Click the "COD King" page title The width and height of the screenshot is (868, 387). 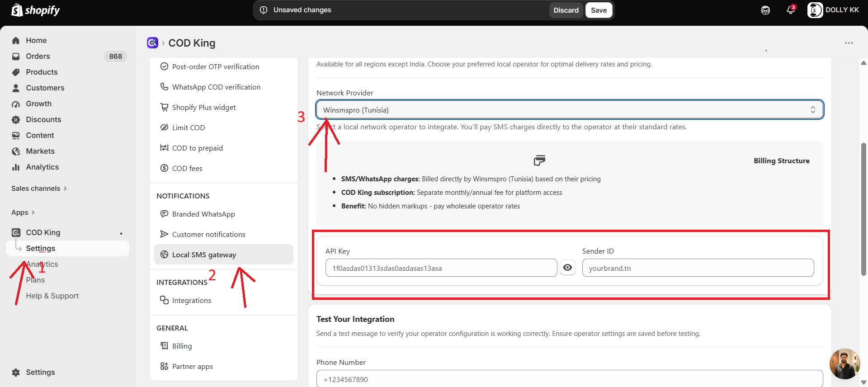[x=192, y=43]
